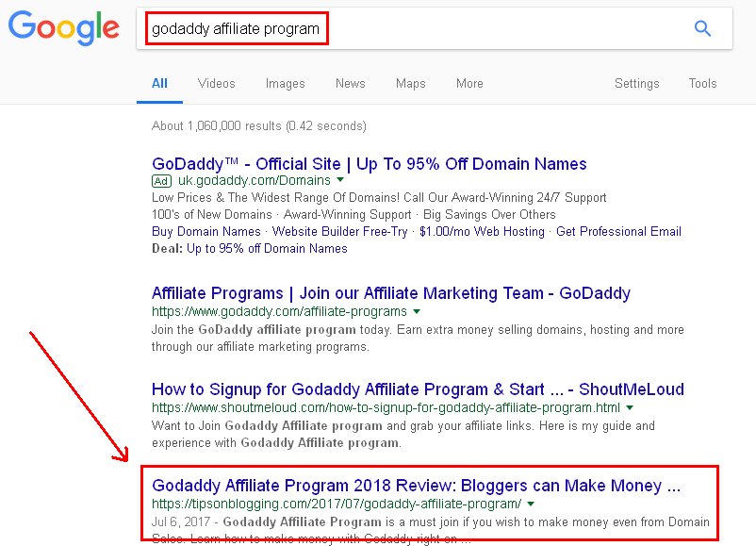Click the magnifier search icon

[702, 28]
